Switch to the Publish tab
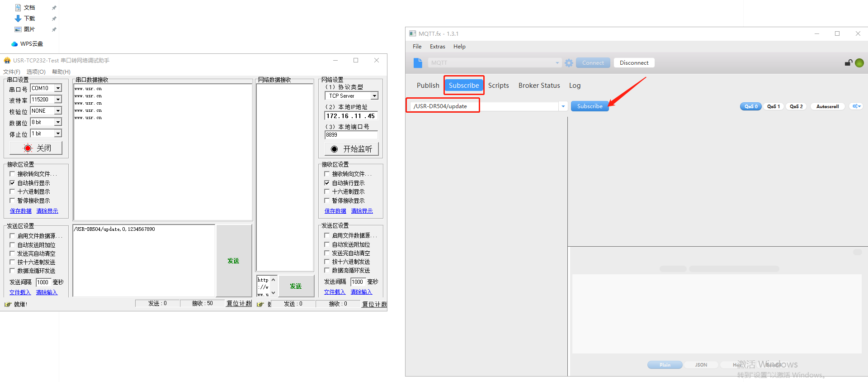 (x=428, y=86)
